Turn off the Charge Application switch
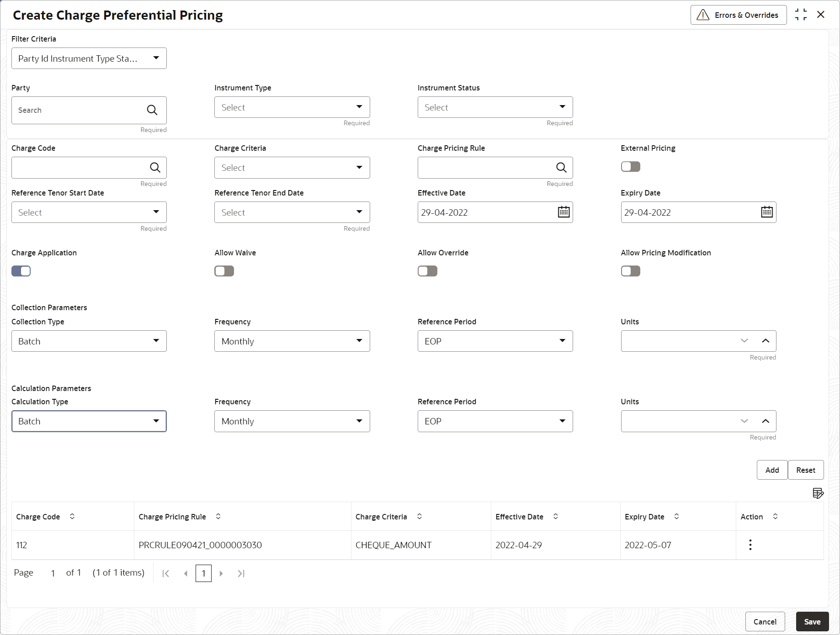Image resolution: width=840 pixels, height=635 pixels. (x=21, y=271)
